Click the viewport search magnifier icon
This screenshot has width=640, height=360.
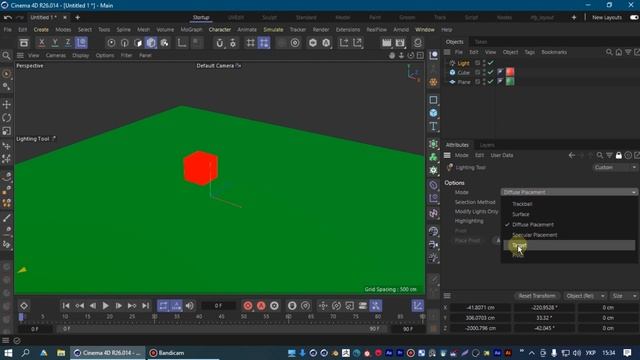pyautogui.click(x=7, y=56)
